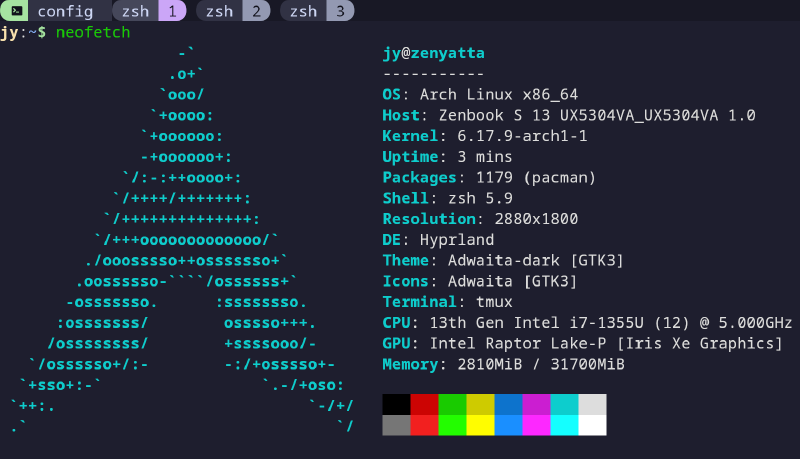Click the bright green color block
Viewport: 800px width, 459px height.
tap(453, 425)
